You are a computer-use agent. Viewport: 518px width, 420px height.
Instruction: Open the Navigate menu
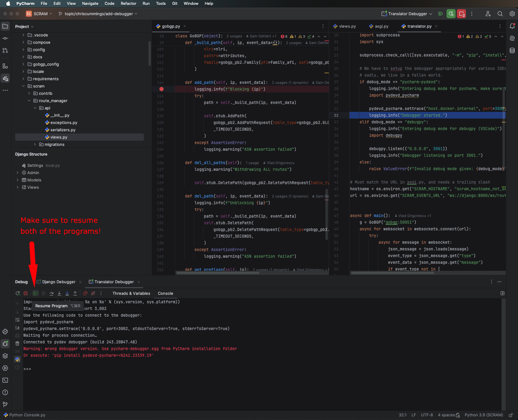point(90,3)
